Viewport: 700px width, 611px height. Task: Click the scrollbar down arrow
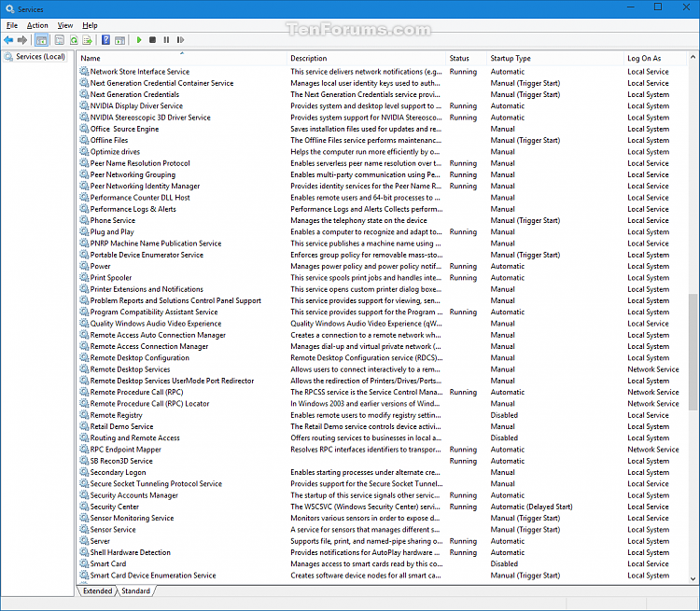[x=693, y=578]
